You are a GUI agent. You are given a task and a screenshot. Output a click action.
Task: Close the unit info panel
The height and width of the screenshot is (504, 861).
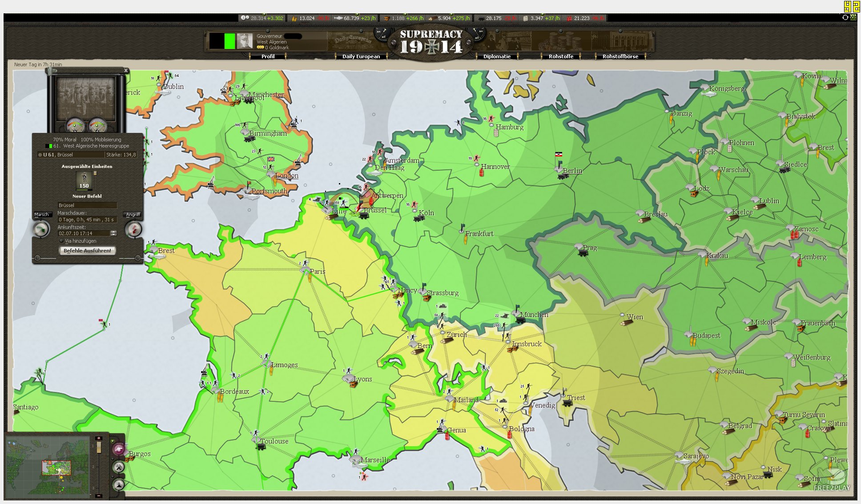click(x=126, y=71)
